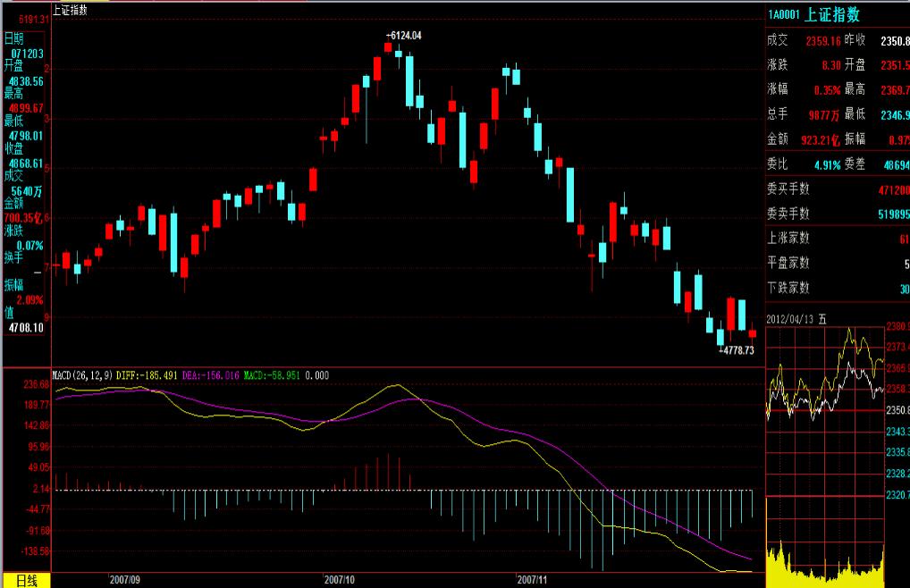Click the 236.68 MACD axis value
The height and width of the screenshot is (588, 910).
pyautogui.click(x=37, y=384)
